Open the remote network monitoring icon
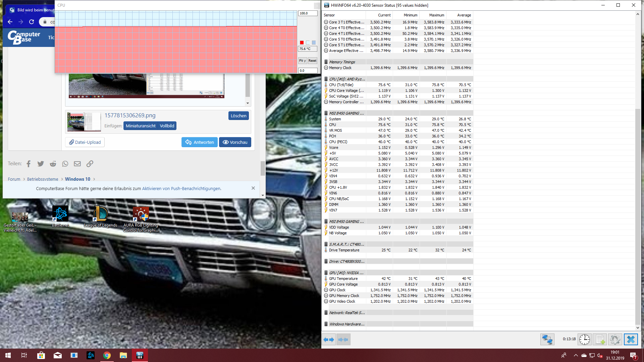This screenshot has height=362, width=644. click(x=547, y=340)
